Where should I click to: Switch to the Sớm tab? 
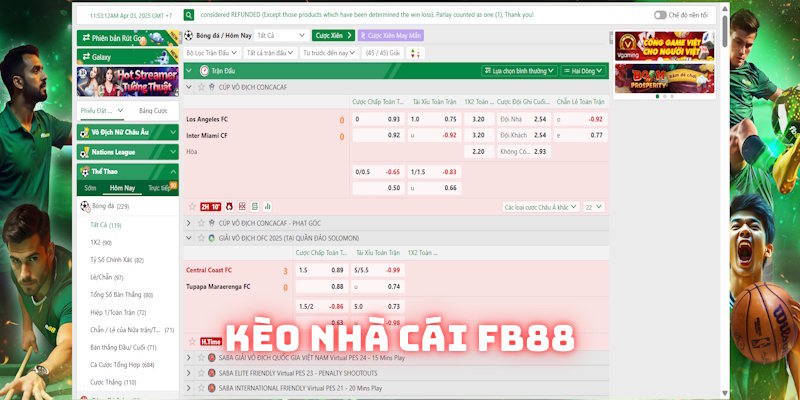90,188
